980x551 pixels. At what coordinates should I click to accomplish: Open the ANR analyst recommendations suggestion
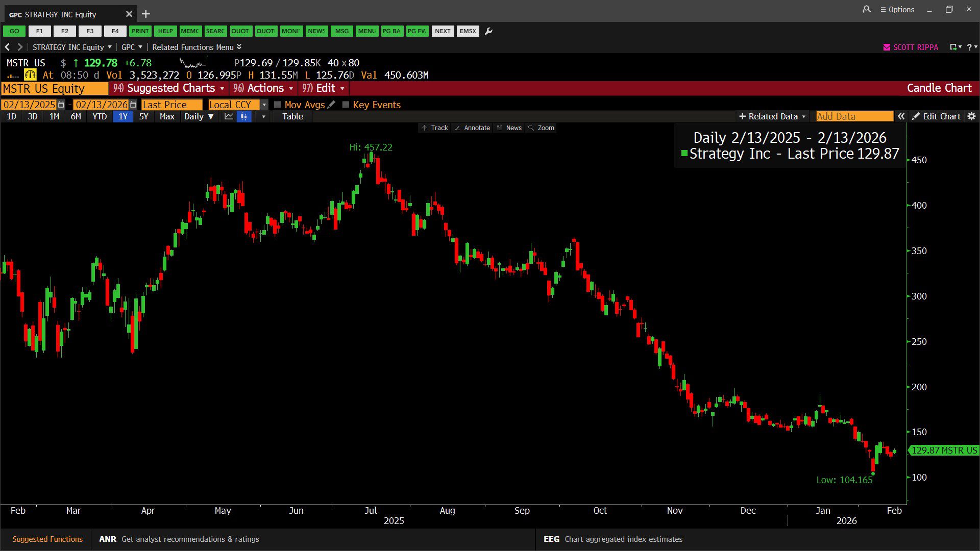pyautogui.click(x=179, y=539)
